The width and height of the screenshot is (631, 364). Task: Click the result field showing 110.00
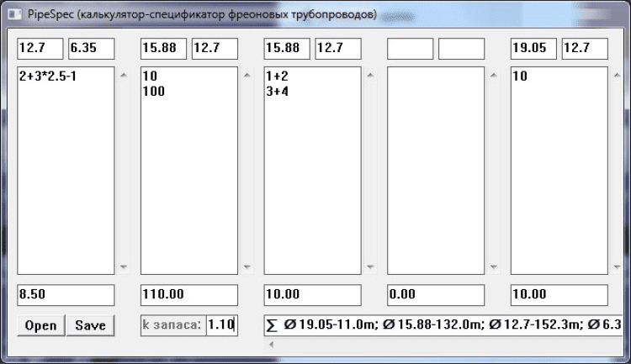(x=189, y=295)
